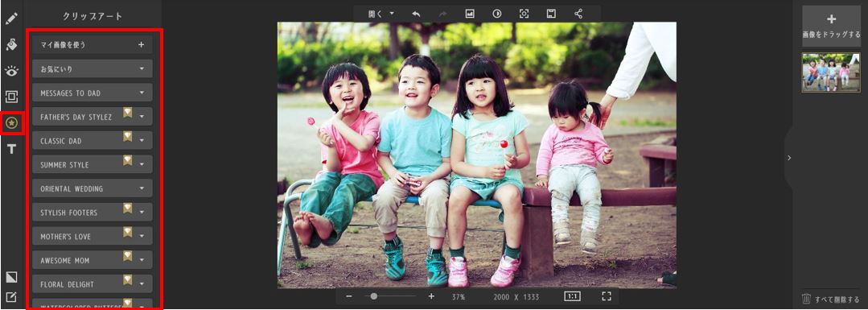The width and height of the screenshot is (868, 310).
Task: Expand FATHER'S DAY STYLEZ dropdown arrow
Action: [142, 117]
